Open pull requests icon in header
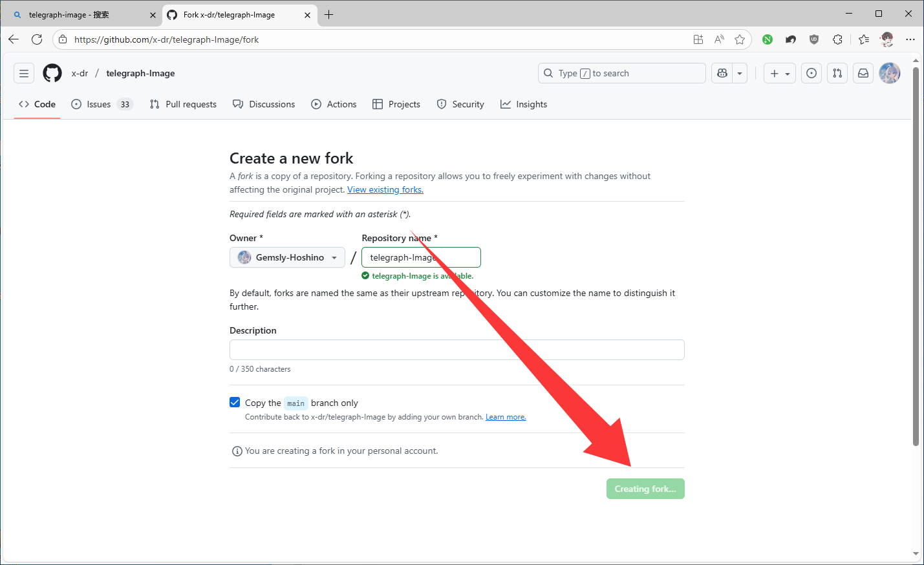 837,73
